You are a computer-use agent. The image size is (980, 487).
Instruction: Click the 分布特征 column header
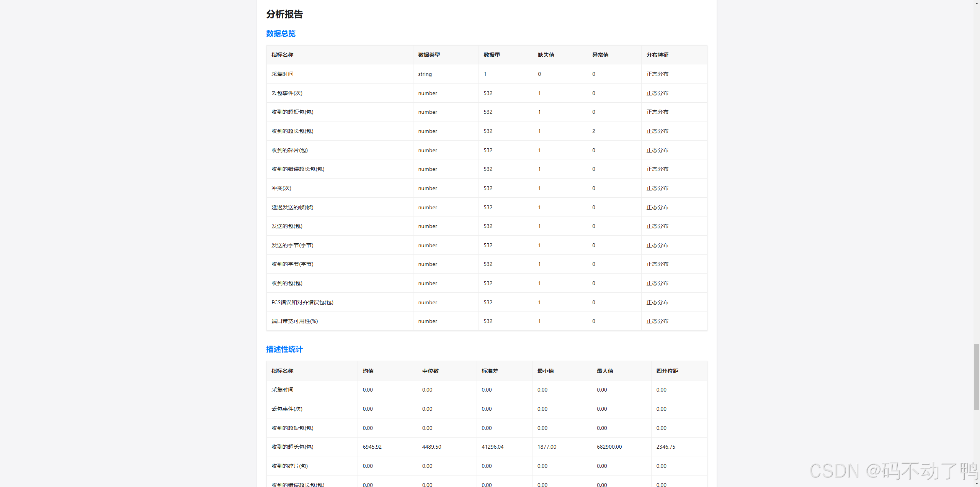pos(657,55)
